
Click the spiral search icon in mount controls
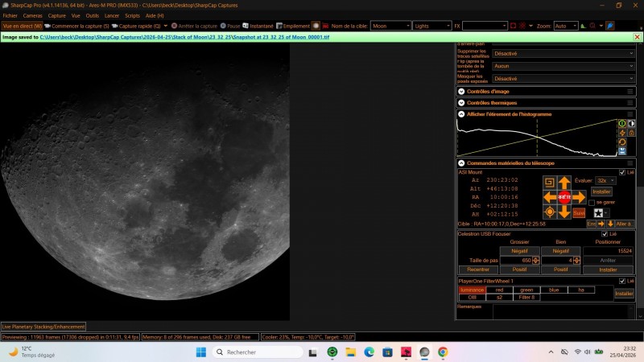click(549, 183)
